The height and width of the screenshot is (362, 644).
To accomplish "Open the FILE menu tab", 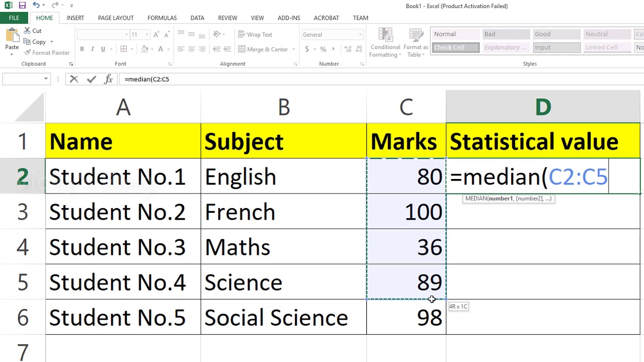I will coord(14,18).
